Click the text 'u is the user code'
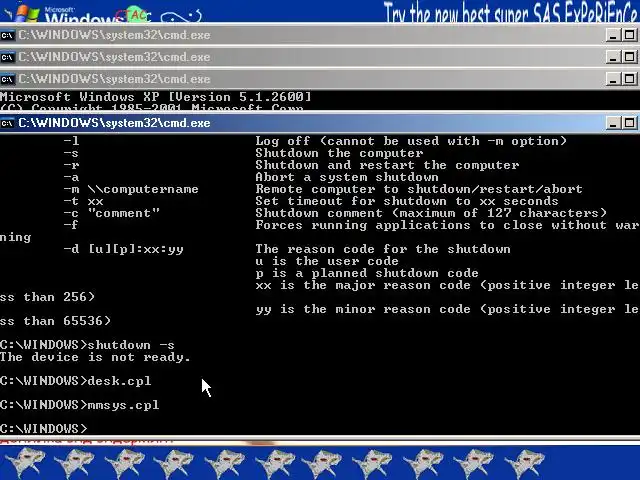The width and height of the screenshot is (640, 480). (x=327, y=261)
